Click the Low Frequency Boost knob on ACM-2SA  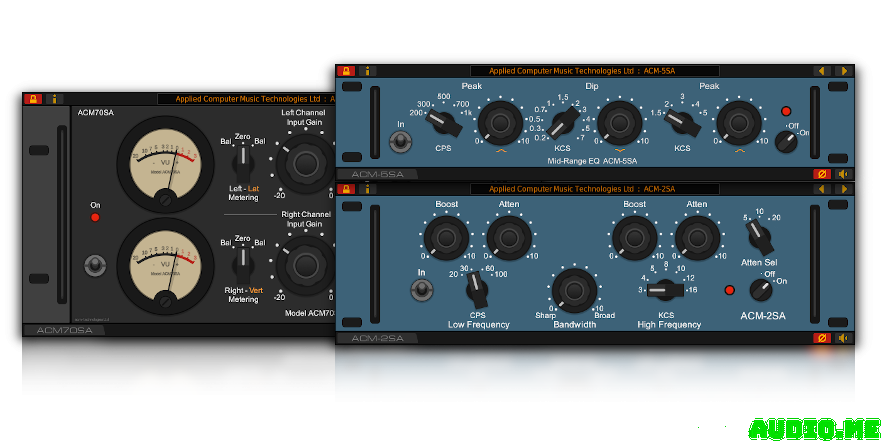[x=446, y=238]
